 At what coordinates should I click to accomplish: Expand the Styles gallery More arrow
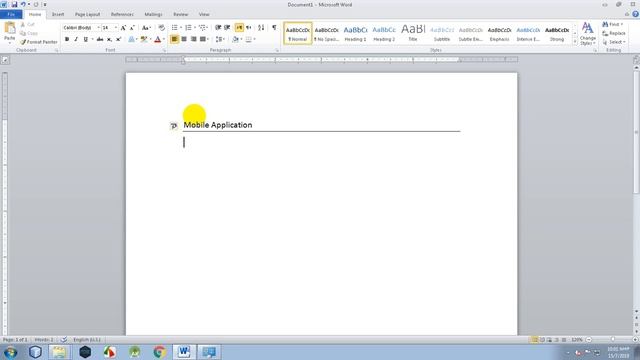coord(575,42)
